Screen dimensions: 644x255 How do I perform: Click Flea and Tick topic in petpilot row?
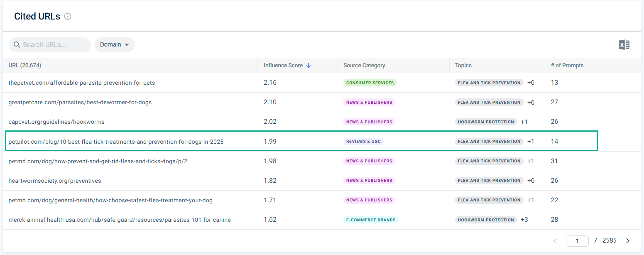[489, 141]
